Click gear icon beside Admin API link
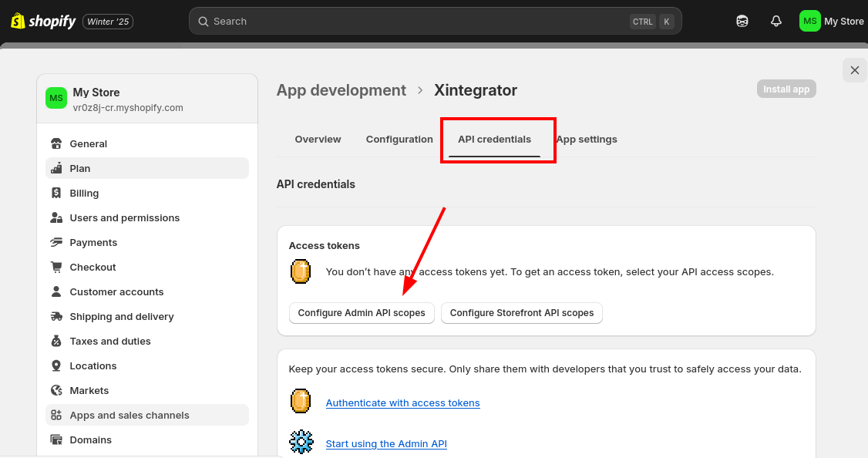This screenshot has width=868, height=458. [301, 442]
